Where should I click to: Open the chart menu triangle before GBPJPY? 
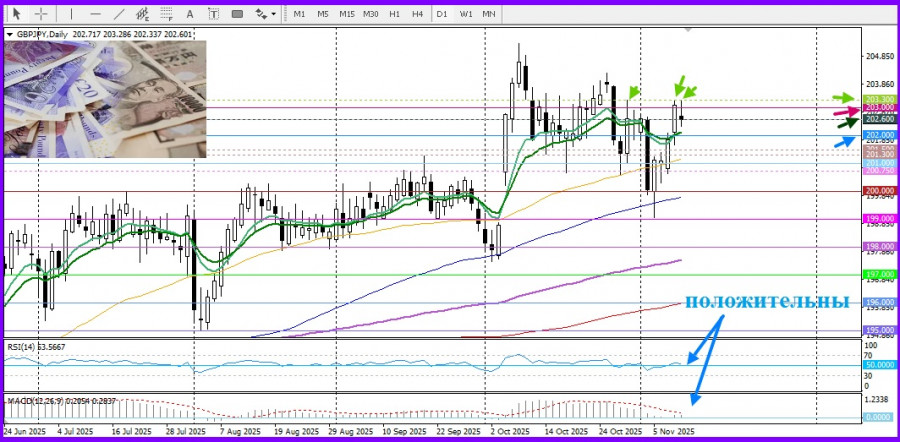(x=9, y=34)
